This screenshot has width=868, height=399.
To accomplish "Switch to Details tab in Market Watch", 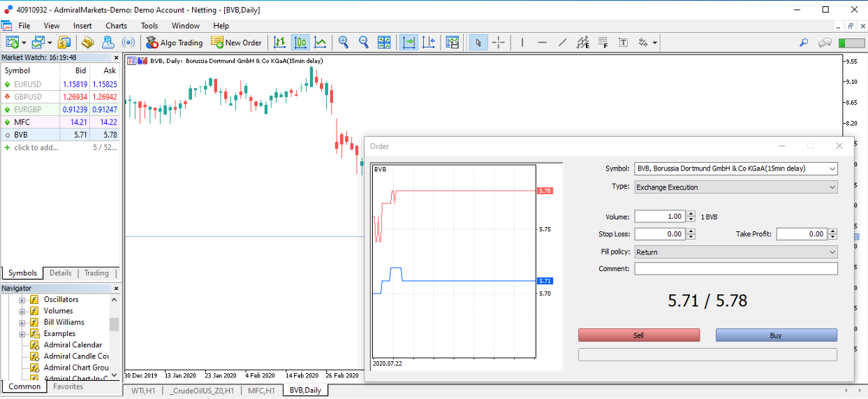I will point(61,273).
